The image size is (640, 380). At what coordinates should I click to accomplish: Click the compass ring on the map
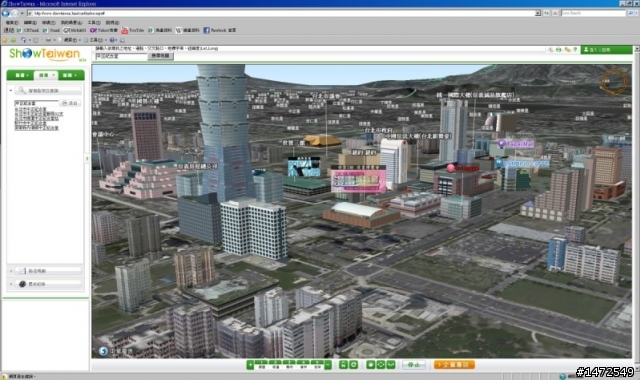click(x=614, y=81)
